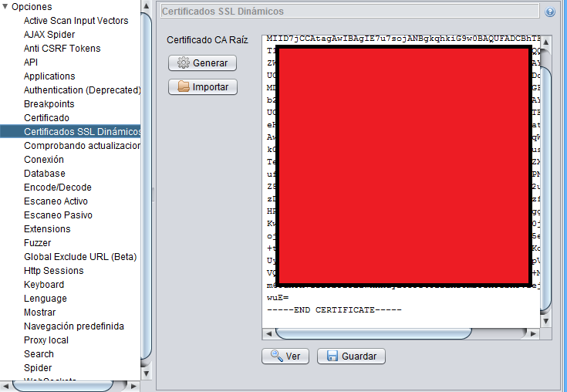Select Encode/Decode options

pos(58,187)
